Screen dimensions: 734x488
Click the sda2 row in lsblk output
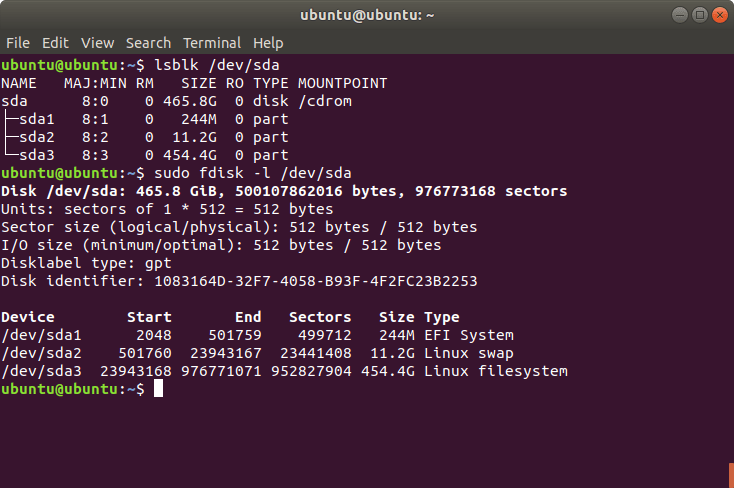[145, 137]
